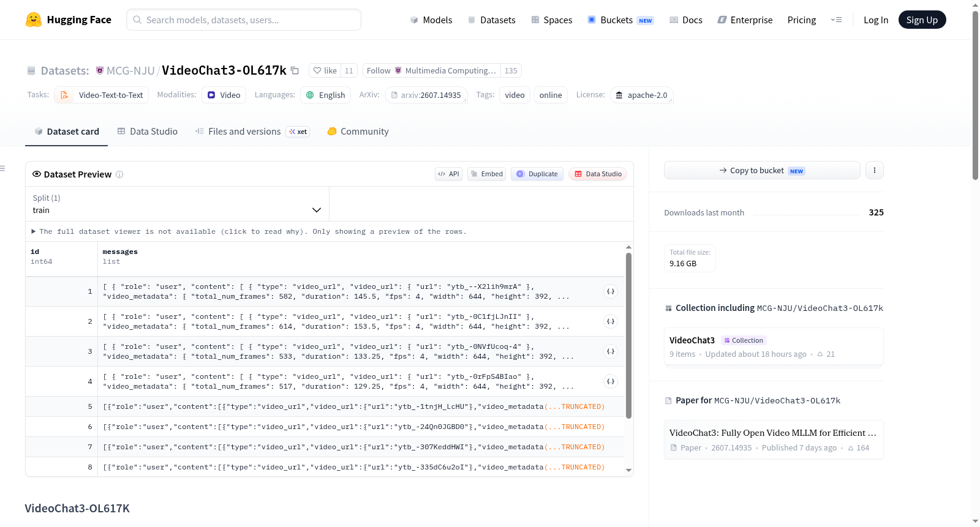The image size is (980, 527).
Task: Copy dataset name with the copy icon
Action: (x=295, y=70)
